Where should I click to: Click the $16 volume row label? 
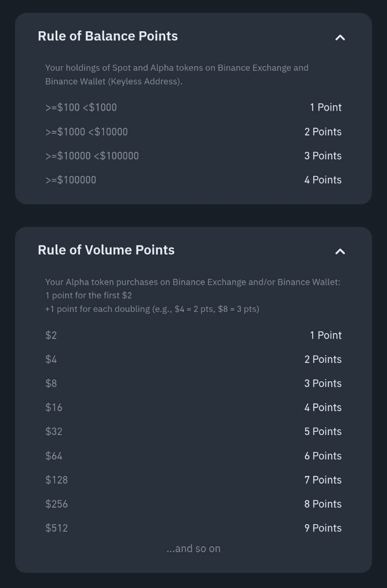(x=54, y=407)
